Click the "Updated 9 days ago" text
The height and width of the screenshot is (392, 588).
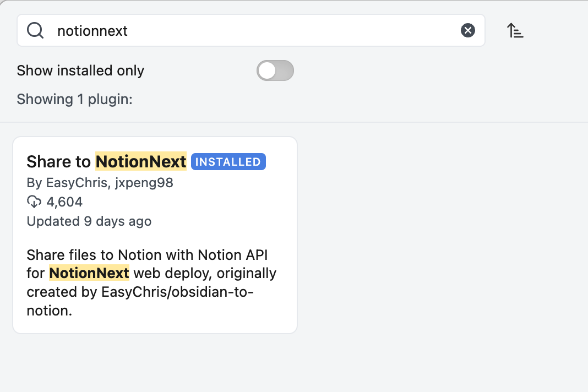click(x=89, y=221)
